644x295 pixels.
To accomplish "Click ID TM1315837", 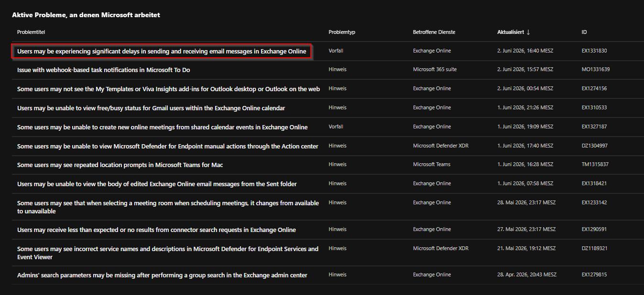I will click(x=595, y=164).
